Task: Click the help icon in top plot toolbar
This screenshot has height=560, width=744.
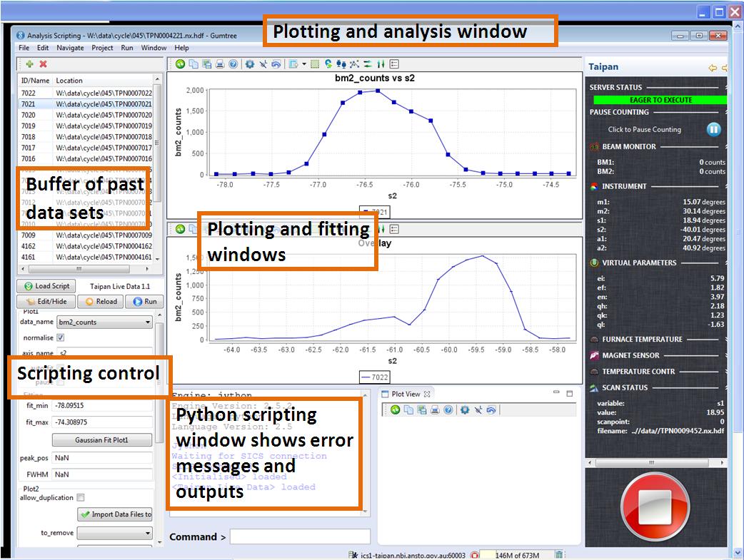Action: [233, 64]
